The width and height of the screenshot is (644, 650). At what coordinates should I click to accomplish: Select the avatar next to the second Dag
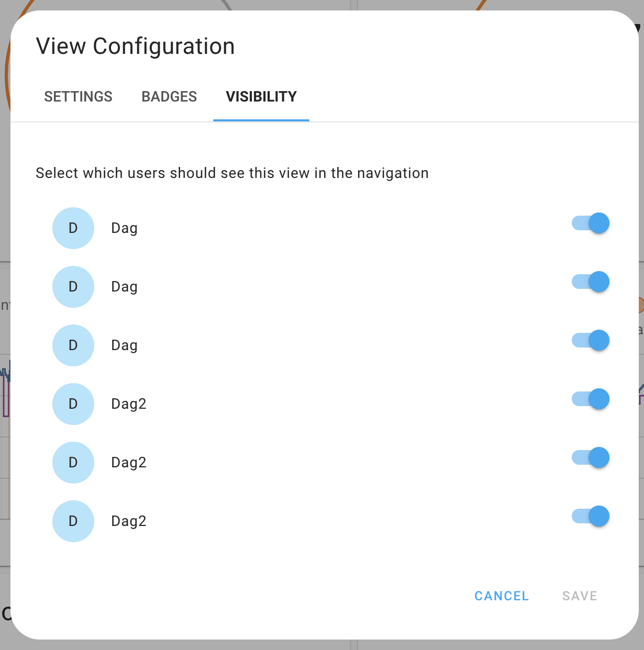pyautogui.click(x=73, y=287)
